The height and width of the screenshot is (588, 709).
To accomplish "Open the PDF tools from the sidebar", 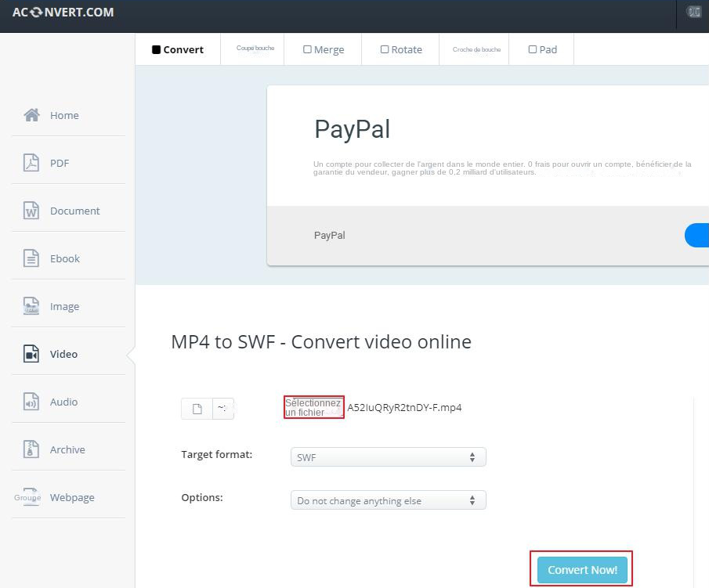I will [59, 163].
